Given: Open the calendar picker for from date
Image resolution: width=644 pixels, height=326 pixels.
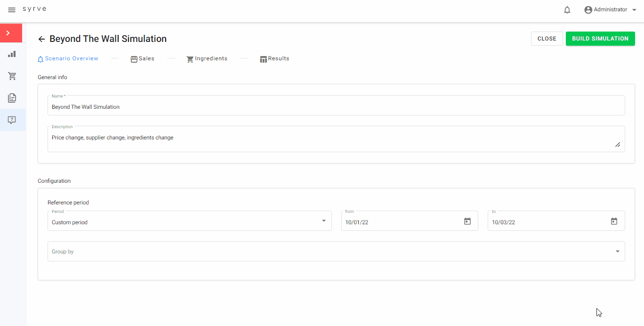Looking at the screenshot, I should pyautogui.click(x=467, y=221).
